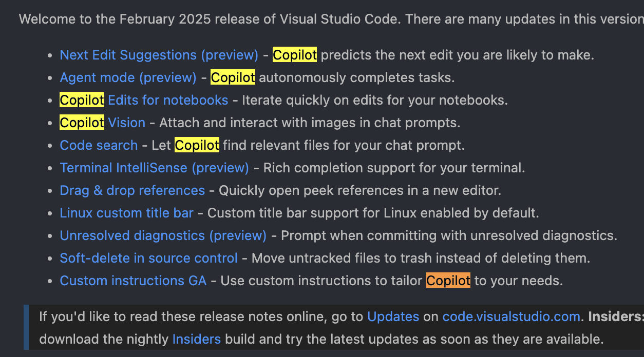
Task: Open Terminal IntelliSense (preview) link
Action: pyautogui.click(x=155, y=168)
